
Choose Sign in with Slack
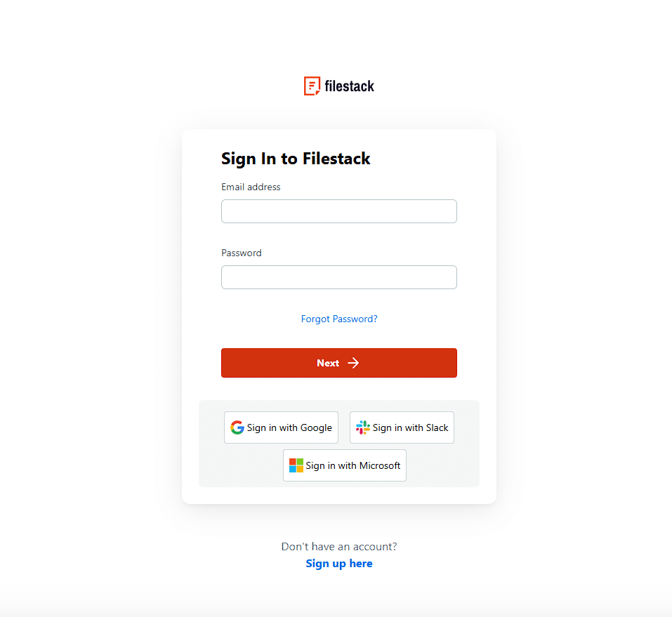(x=402, y=427)
